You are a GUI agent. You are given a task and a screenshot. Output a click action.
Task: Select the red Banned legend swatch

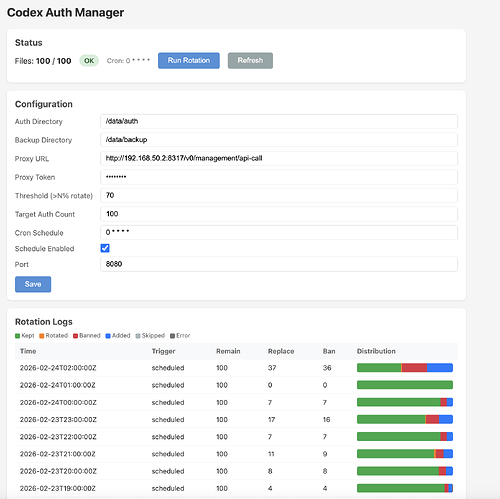click(x=75, y=336)
